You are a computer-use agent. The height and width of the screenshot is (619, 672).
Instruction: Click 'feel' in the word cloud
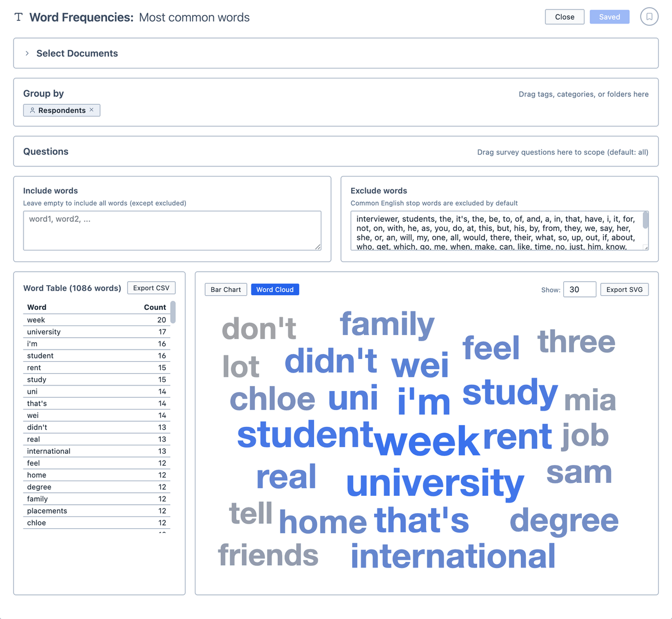491,348
